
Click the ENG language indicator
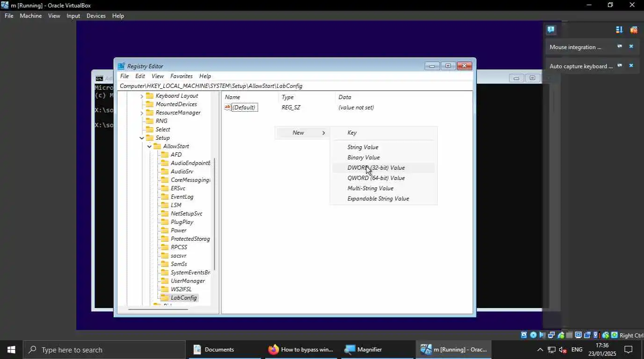577,350
